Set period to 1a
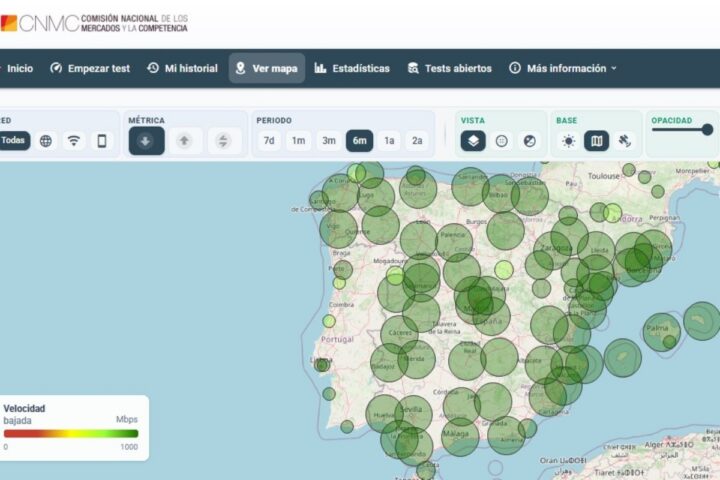 pyautogui.click(x=389, y=141)
